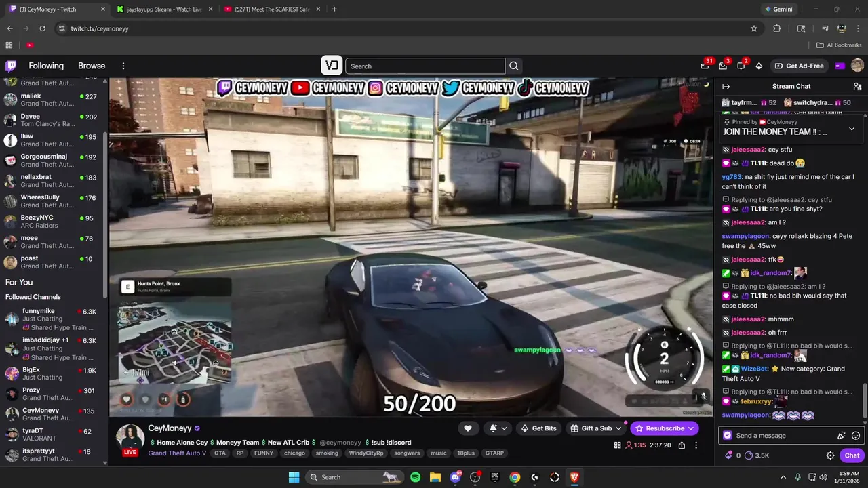The height and width of the screenshot is (488, 868).
Task: Open browser apps grid in bookmarks bar
Action: 9,45
